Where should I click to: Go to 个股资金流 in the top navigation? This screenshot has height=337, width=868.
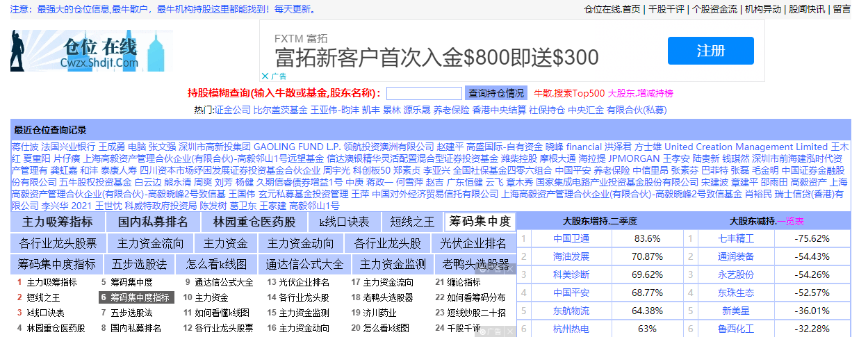tap(715, 9)
